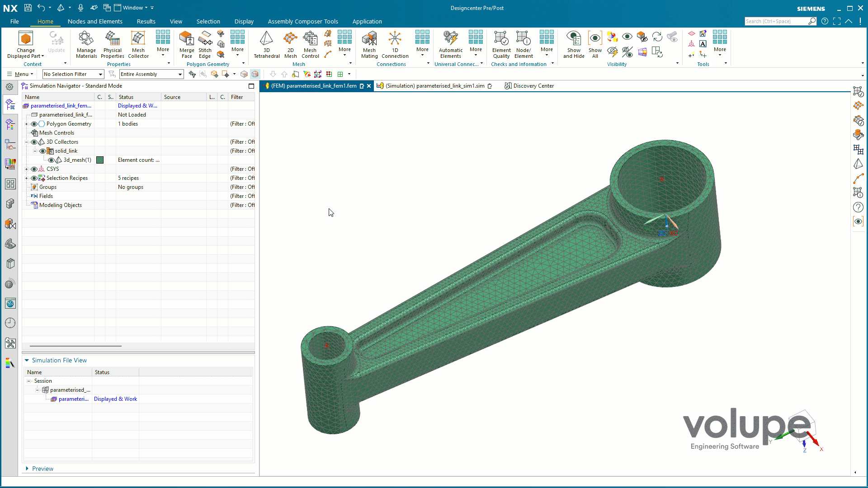Image resolution: width=868 pixels, height=488 pixels.
Task: Click the 3d_mesh(1) green color swatch
Action: [100, 160]
